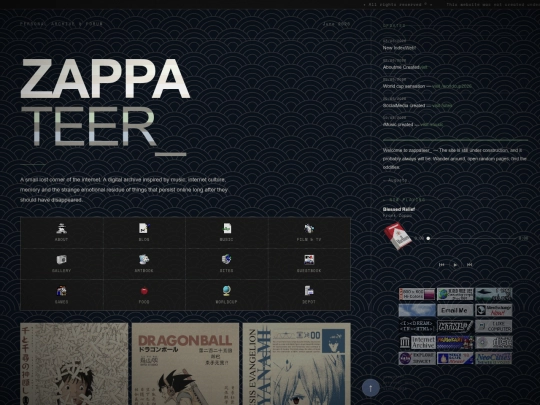The width and height of the screenshot is (540, 405).
Task: Follow the SocialMedia created visit link
Action: (x=442, y=105)
